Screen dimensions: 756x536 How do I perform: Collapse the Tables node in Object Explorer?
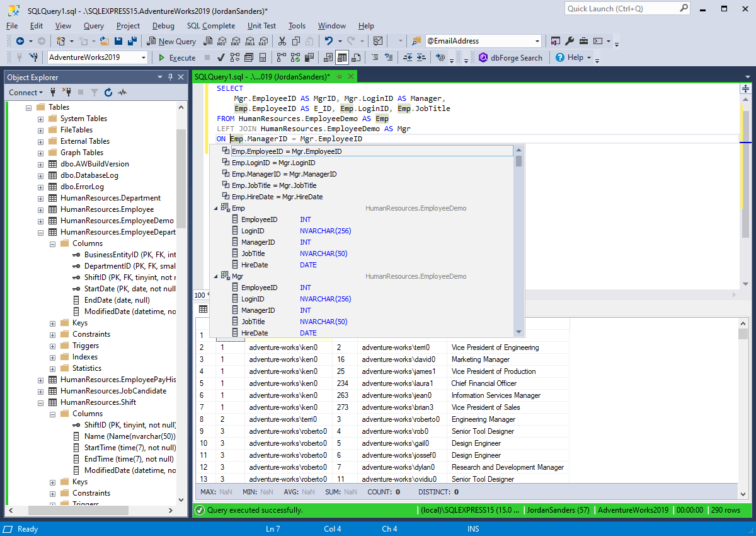tap(28, 107)
